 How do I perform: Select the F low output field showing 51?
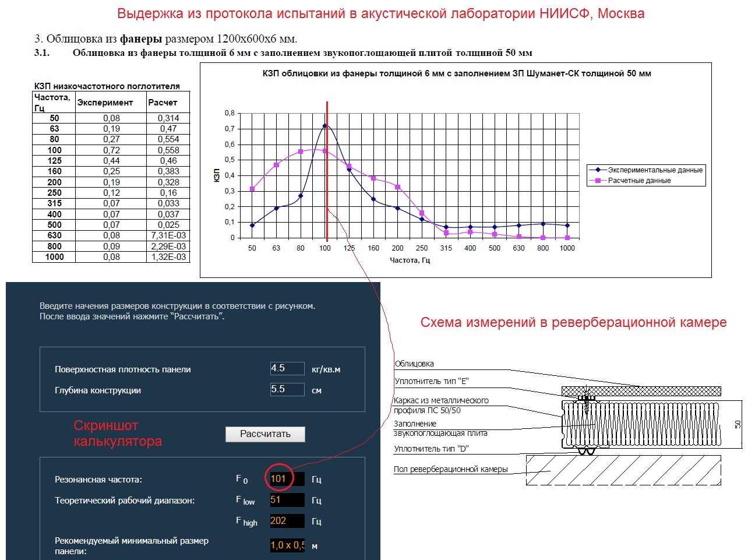coord(287,500)
